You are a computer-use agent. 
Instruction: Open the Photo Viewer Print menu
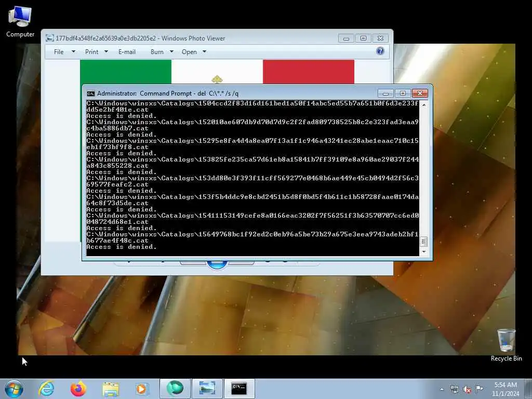coord(91,52)
